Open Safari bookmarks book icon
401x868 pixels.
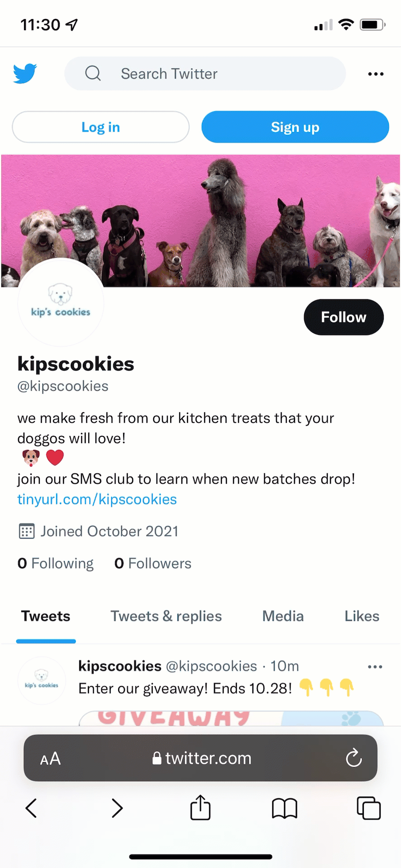(x=284, y=808)
